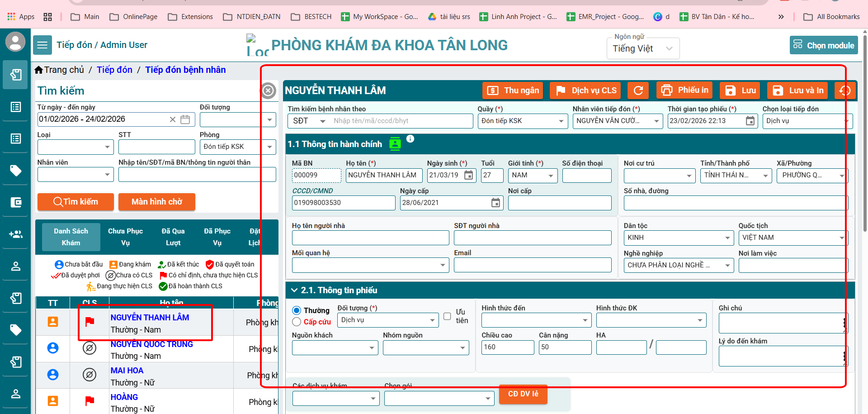Image resolution: width=868 pixels, height=414 pixels.
Task: Open calendar icon for Thời gian tạo phiếu
Action: [x=750, y=121]
